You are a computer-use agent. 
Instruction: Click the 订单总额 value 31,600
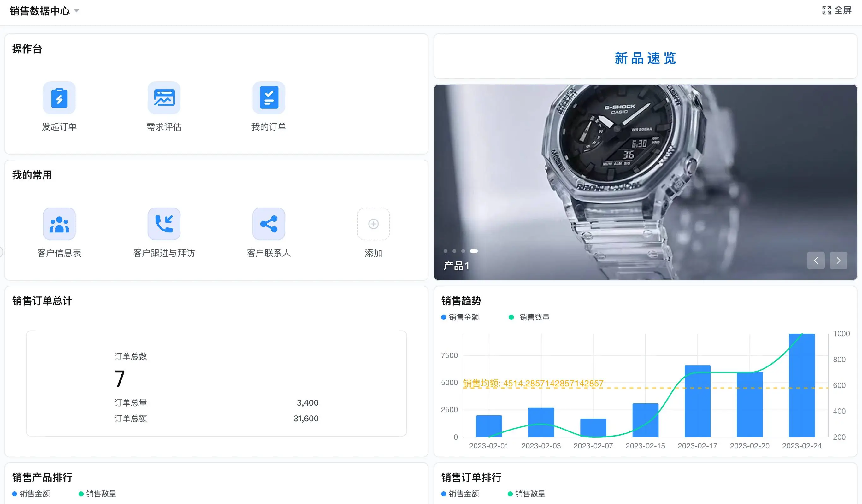pos(306,419)
